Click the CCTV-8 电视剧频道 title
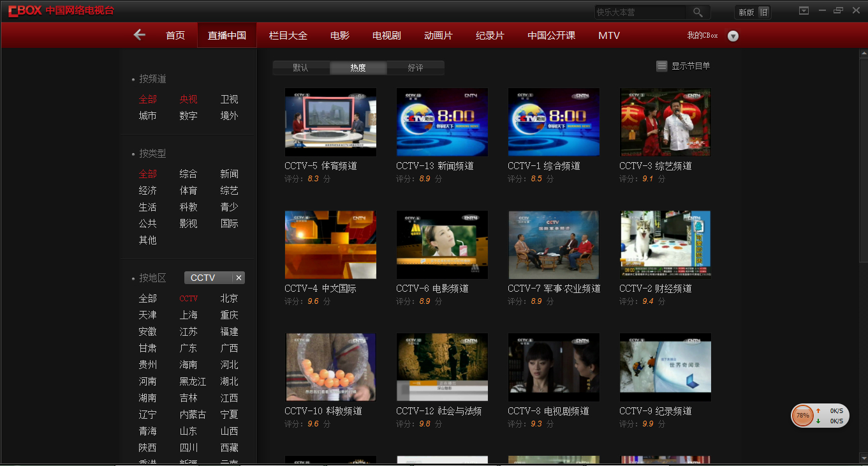This screenshot has width=868, height=466. tap(548, 411)
